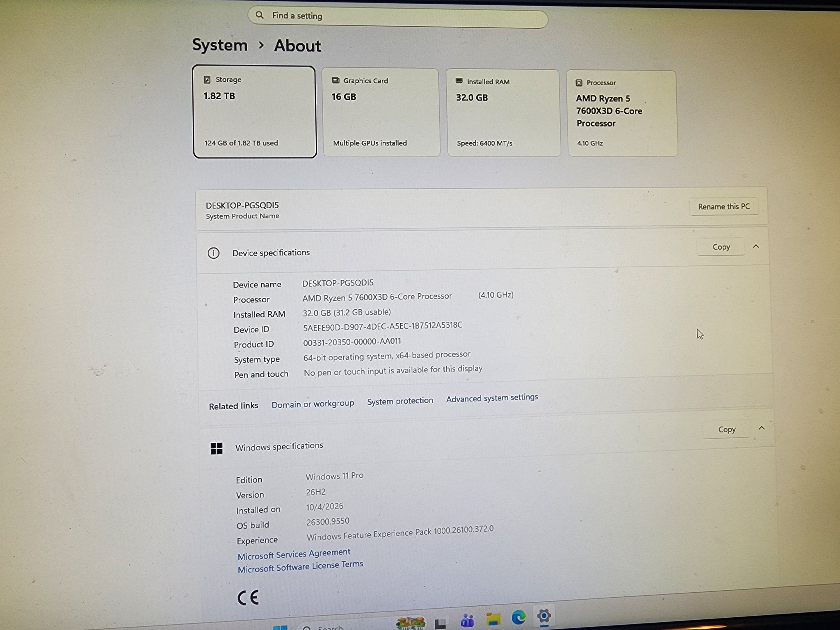This screenshot has width=840, height=630.
Task: Click the magnifier icon in Find a setting
Action: tap(260, 15)
